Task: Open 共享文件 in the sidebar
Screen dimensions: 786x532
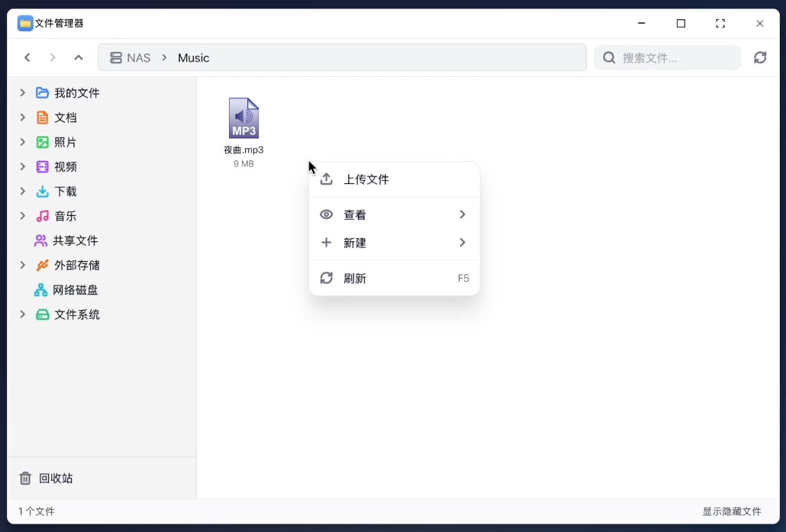Action: [x=76, y=240]
